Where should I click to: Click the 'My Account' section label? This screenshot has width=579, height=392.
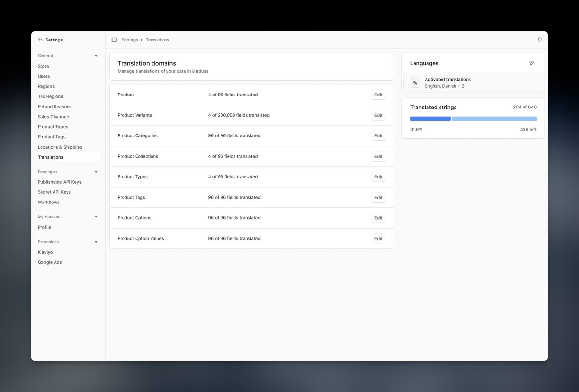49,217
